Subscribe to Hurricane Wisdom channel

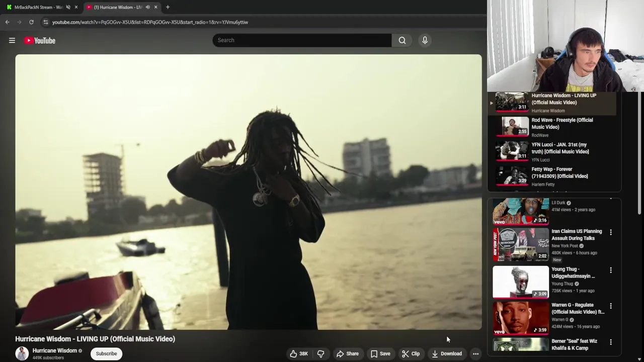coord(106,353)
